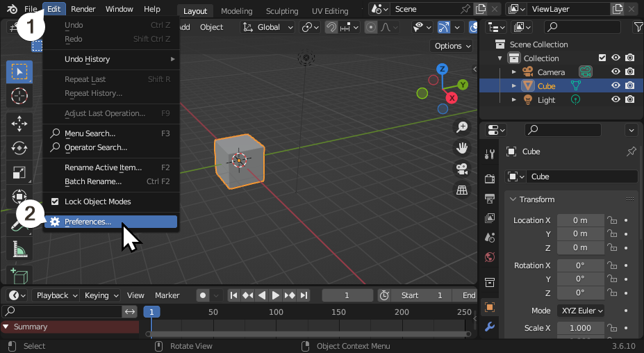644x353 pixels.
Task: Toggle Lock Object Modes checkbox
Action: tap(56, 202)
